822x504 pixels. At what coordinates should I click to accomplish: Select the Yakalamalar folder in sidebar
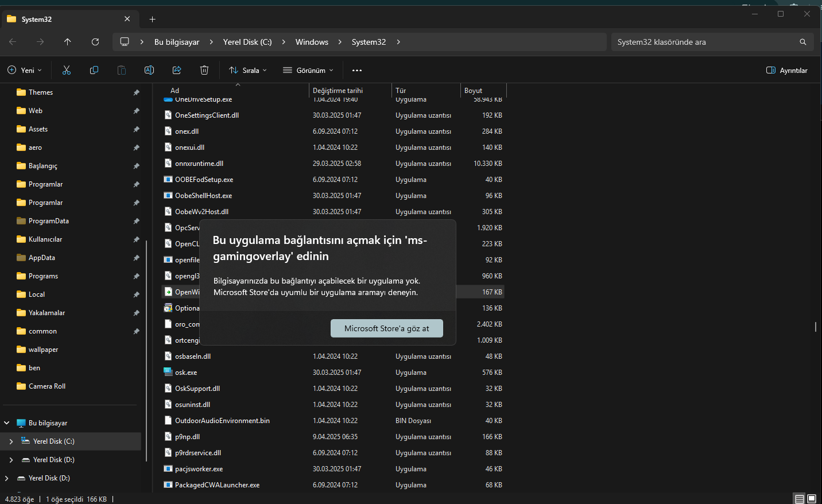[x=46, y=313]
